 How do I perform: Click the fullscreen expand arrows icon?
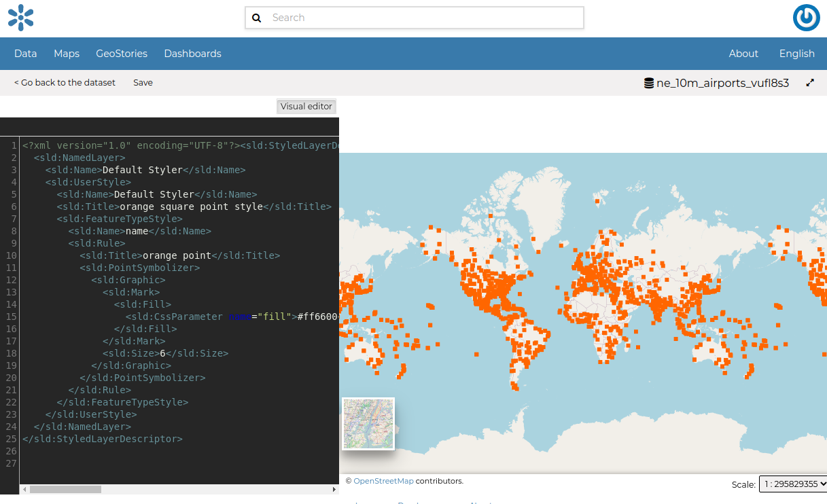[x=811, y=82]
